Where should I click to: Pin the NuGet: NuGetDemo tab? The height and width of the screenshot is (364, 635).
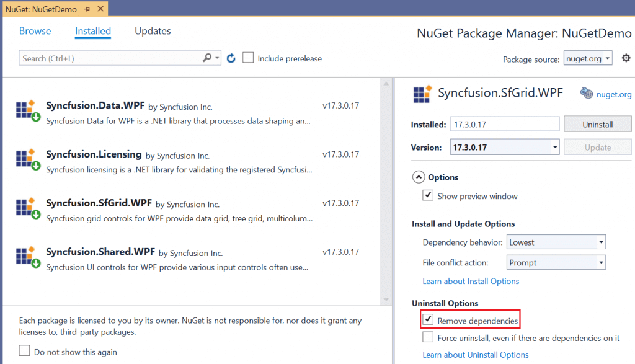click(86, 10)
